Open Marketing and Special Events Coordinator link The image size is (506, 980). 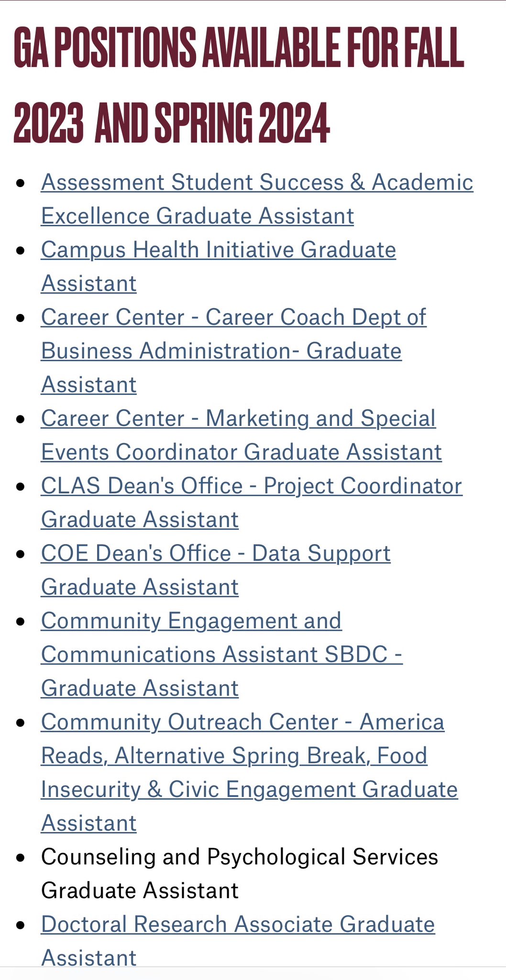pyautogui.click(x=242, y=435)
